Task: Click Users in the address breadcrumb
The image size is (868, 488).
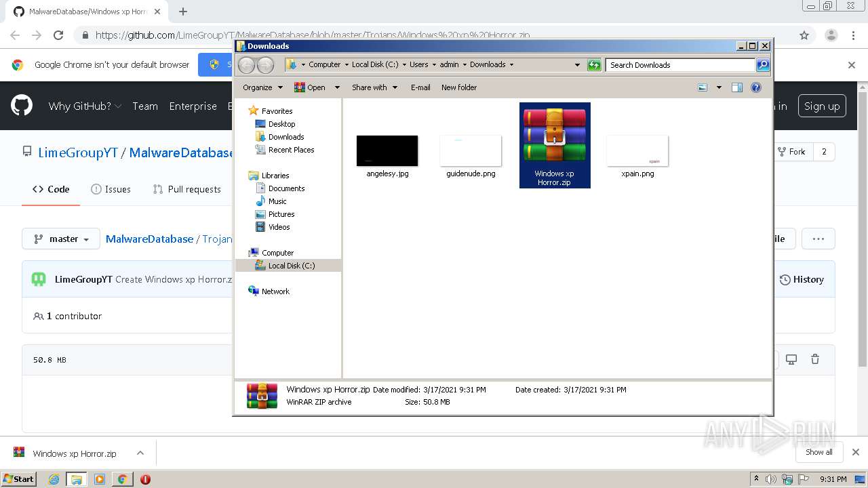Action: tap(418, 65)
